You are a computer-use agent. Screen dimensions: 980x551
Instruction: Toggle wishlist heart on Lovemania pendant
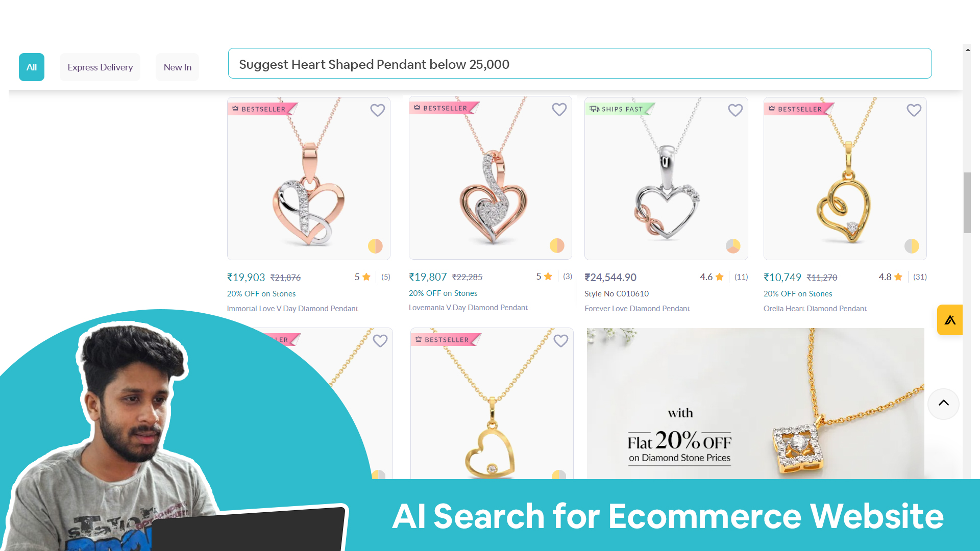pos(559,110)
